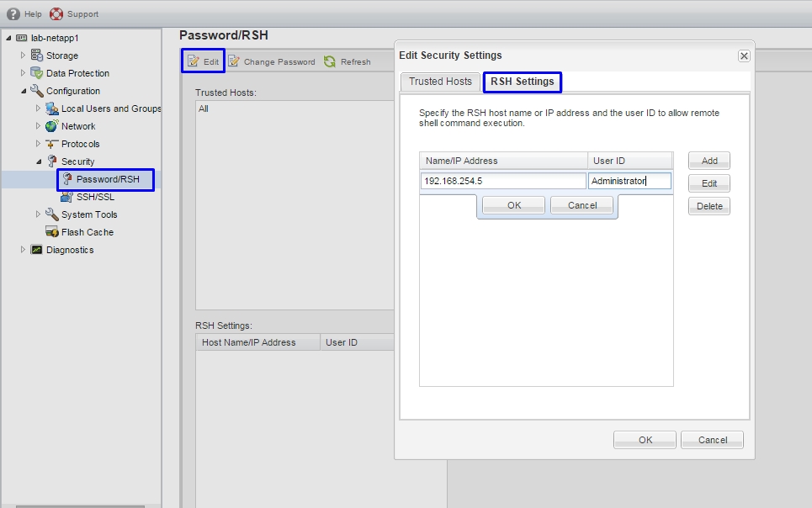This screenshot has height=508, width=812.
Task: Click the Refresh toolbar icon
Action: coord(330,61)
